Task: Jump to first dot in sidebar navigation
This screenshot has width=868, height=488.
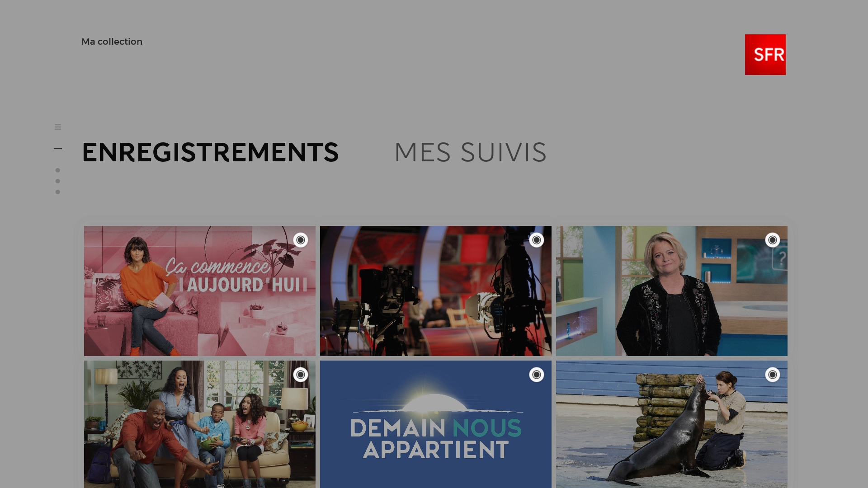Action: [58, 170]
